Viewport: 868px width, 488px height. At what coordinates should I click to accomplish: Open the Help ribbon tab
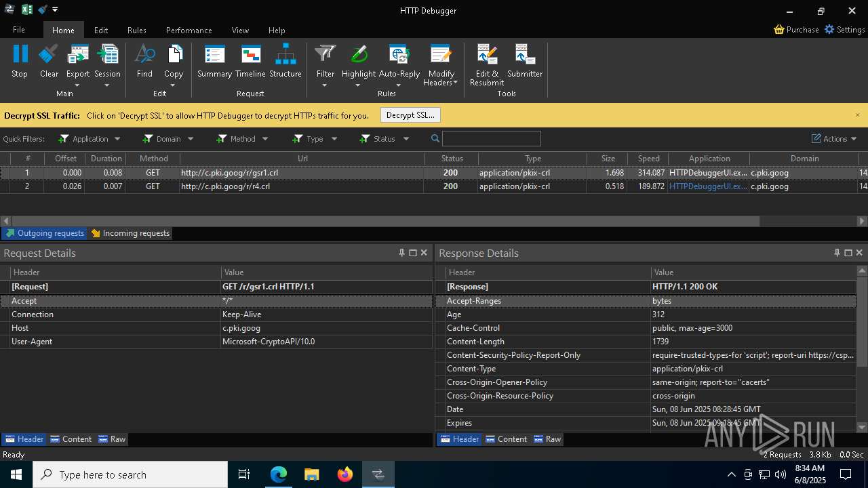[x=277, y=30]
